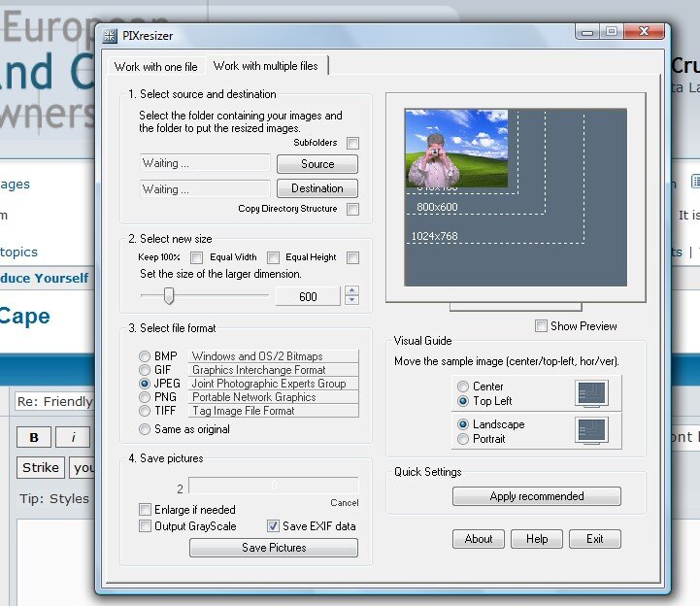This screenshot has height=606, width=700.
Task: Click the Re: Friendly subject field behind
Action: [x=55, y=401]
